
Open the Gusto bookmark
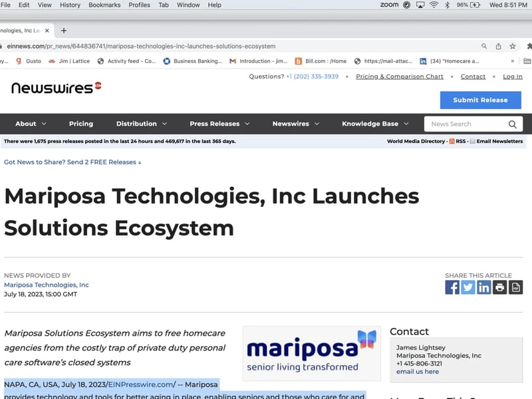[x=29, y=61]
